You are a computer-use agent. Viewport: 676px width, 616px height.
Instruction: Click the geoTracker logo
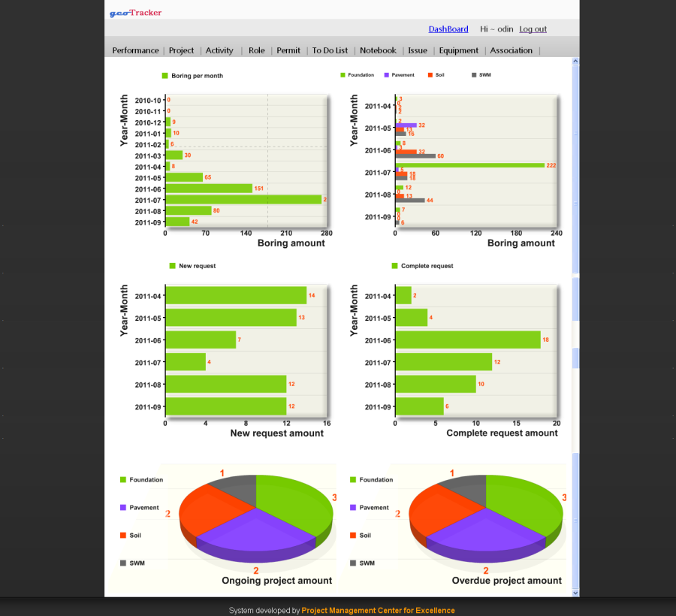point(135,12)
